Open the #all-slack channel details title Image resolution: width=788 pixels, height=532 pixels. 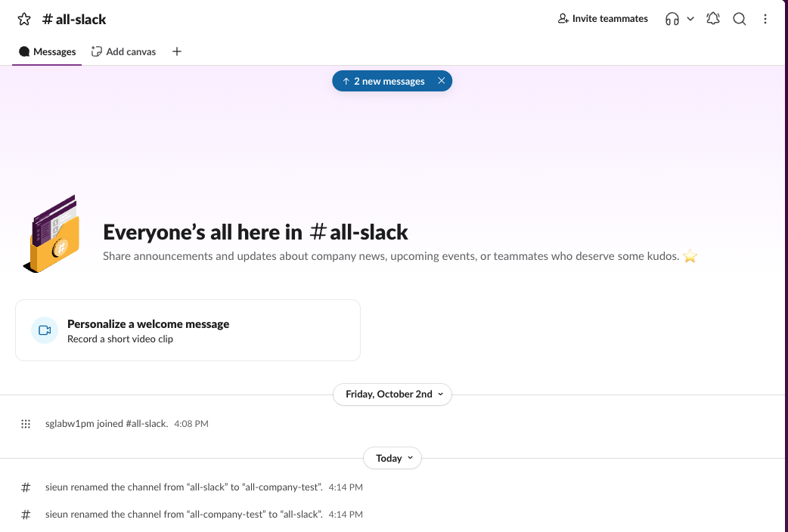(x=74, y=19)
